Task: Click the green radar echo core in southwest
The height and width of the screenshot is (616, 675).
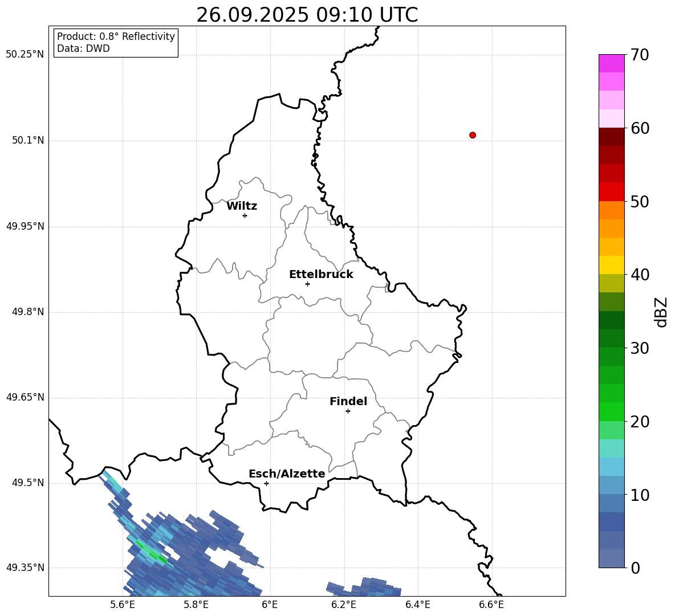Action: [152, 552]
